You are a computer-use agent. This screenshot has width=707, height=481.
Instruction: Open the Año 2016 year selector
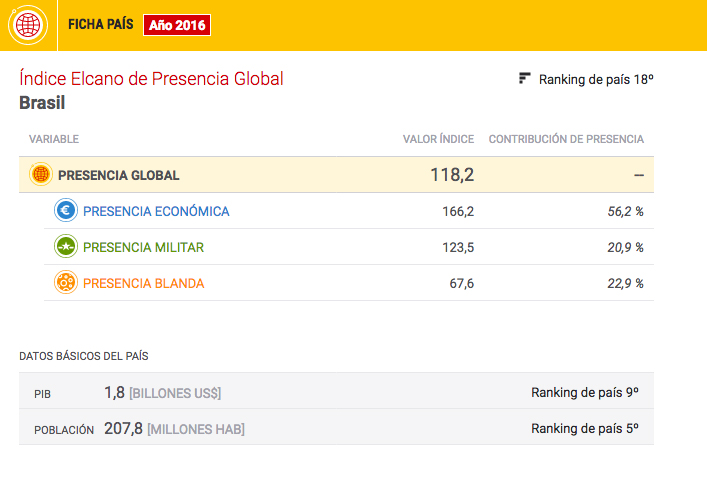(177, 25)
